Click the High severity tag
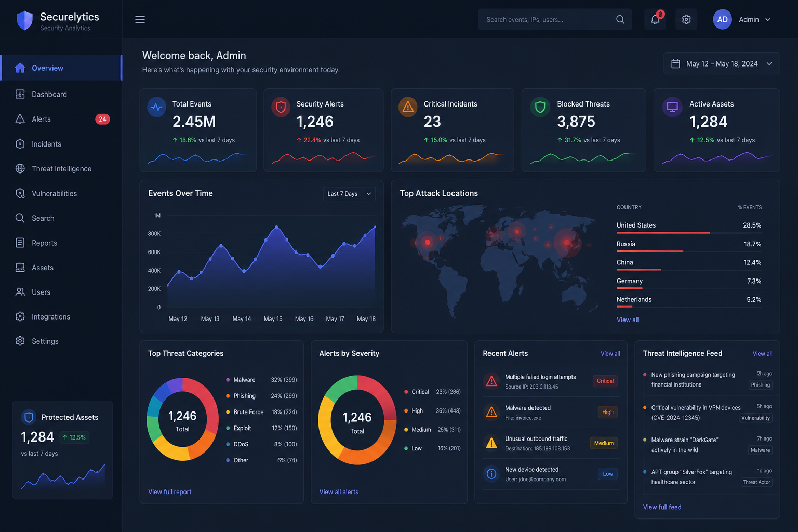Screen dimensions: 798x532 pos(608,412)
